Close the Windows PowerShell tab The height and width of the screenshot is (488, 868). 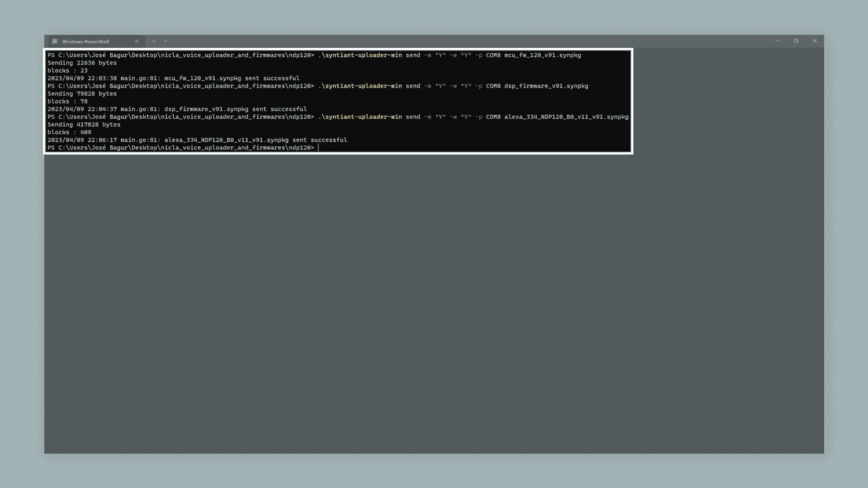137,41
